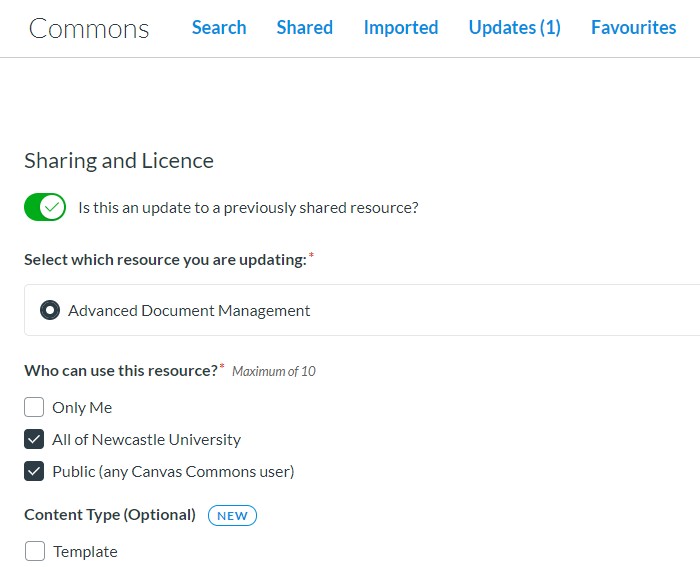Switch to the Shared tab
This screenshot has width=700, height=567.
(x=304, y=28)
